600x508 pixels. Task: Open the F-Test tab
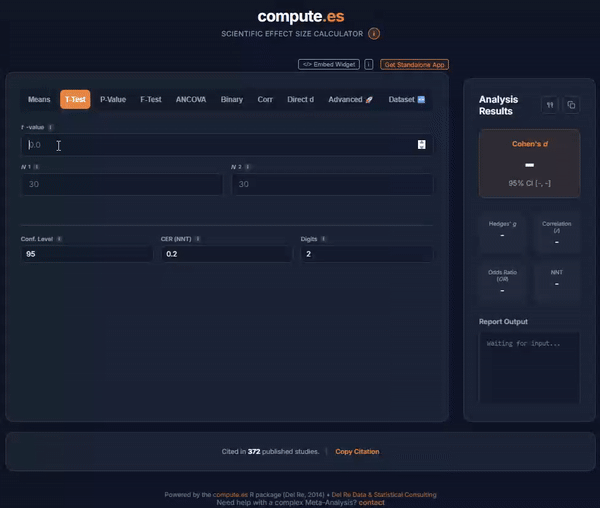pos(151,99)
